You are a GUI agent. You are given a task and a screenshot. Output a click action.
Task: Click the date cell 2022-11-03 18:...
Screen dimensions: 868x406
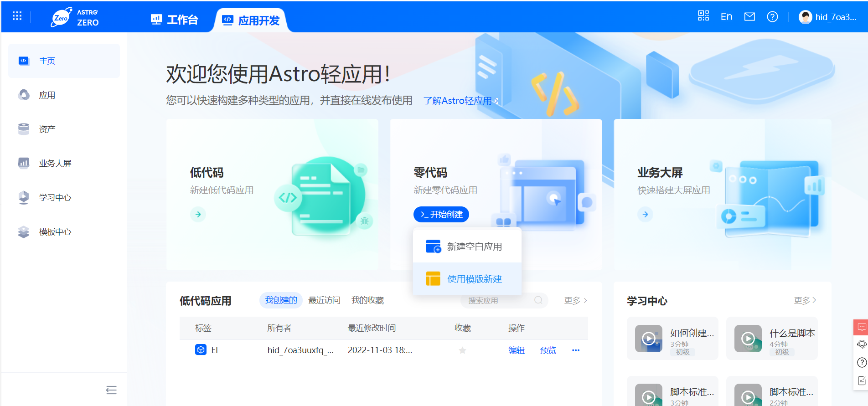(380, 350)
